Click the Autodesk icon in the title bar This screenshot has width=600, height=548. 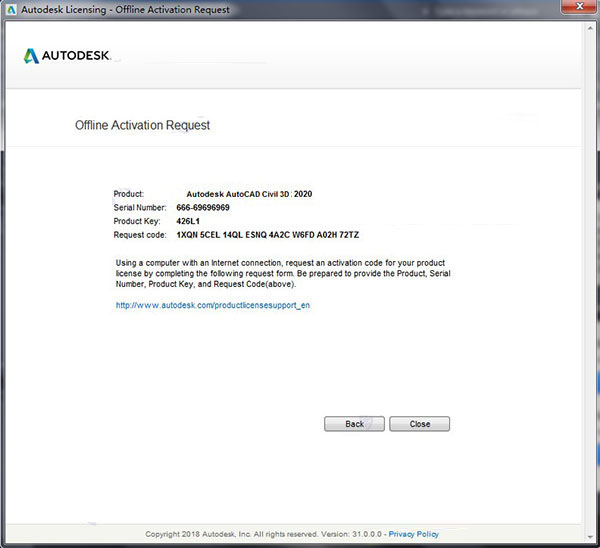(11, 10)
